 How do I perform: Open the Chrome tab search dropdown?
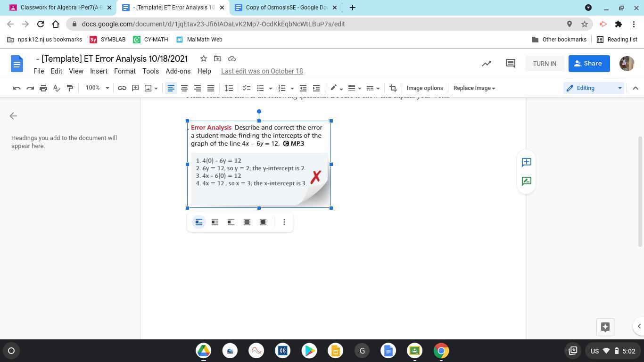point(588,8)
